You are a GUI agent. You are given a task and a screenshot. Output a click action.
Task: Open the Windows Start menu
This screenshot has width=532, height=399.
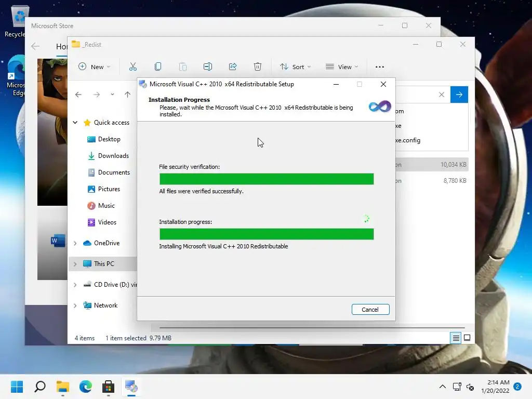coord(17,387)
